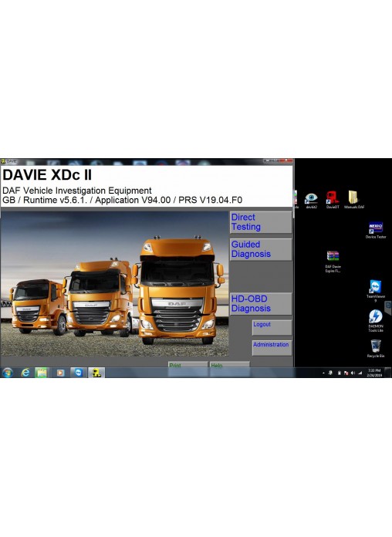Select the TeamViewer taskbar icon
Viewport: 392px width, 537px height.
click(x=79, y=373)
